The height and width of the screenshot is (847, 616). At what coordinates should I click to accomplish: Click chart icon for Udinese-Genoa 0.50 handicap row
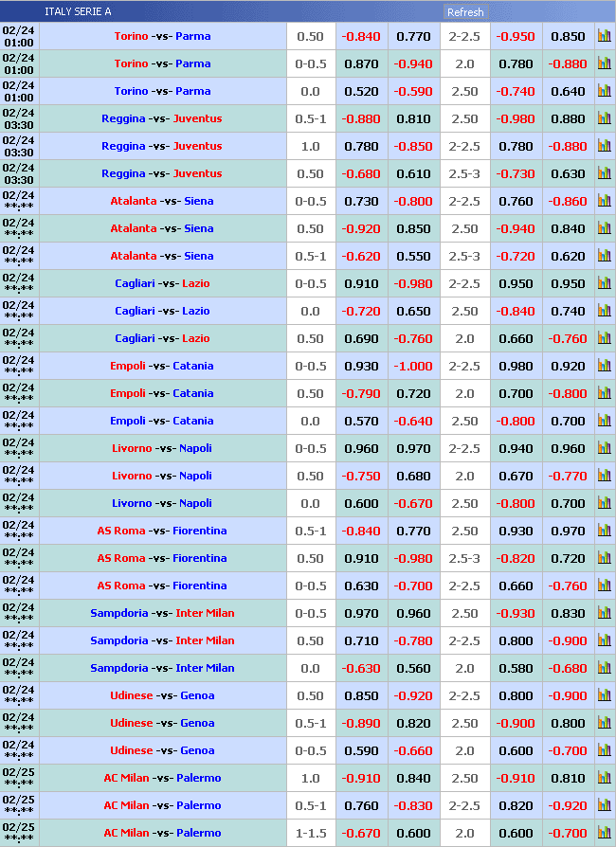coord(604,695)
